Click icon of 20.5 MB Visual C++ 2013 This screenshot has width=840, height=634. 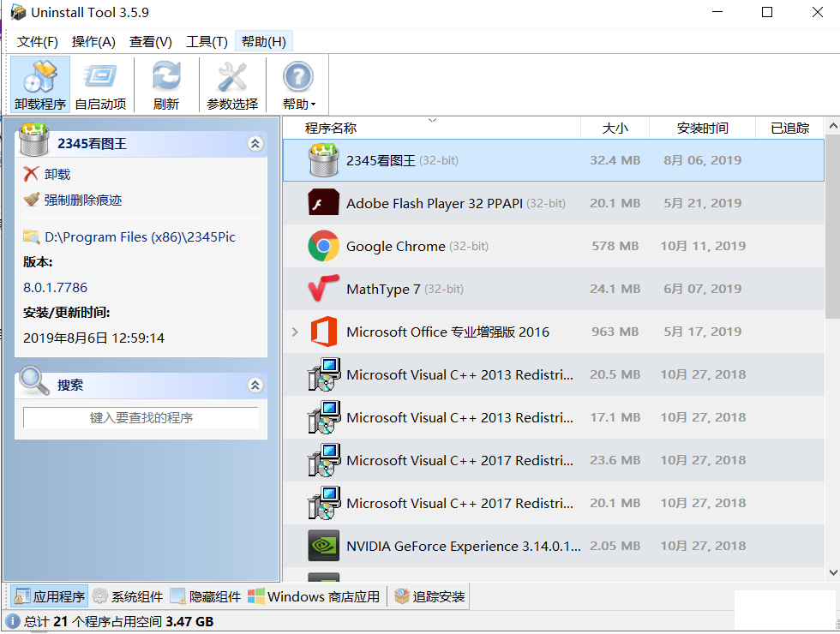point(324,374)
